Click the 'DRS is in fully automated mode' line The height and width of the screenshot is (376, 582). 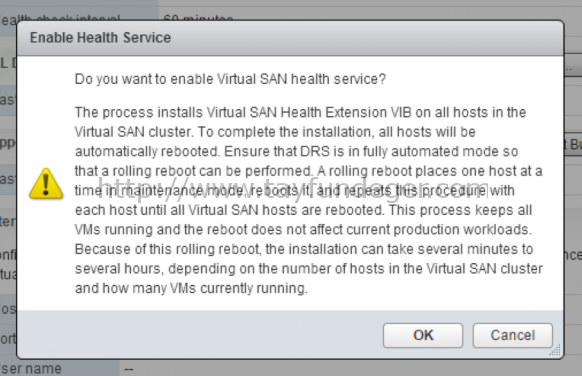point(409,151)
